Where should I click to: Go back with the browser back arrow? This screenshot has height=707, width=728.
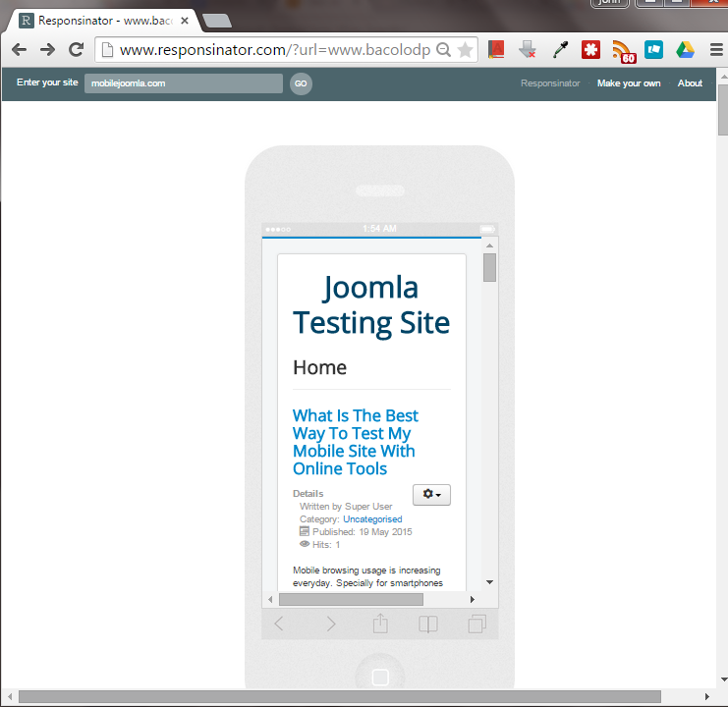click(x=19, y=50)
